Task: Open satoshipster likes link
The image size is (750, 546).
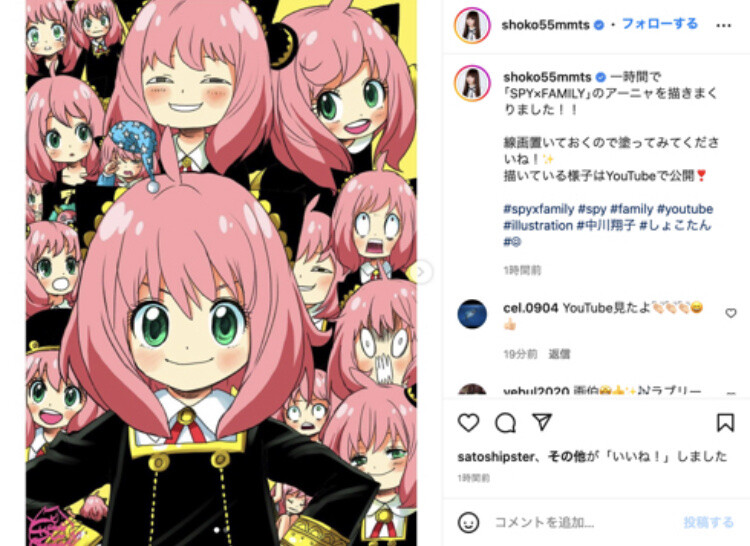Action: [x=496, y=457]
